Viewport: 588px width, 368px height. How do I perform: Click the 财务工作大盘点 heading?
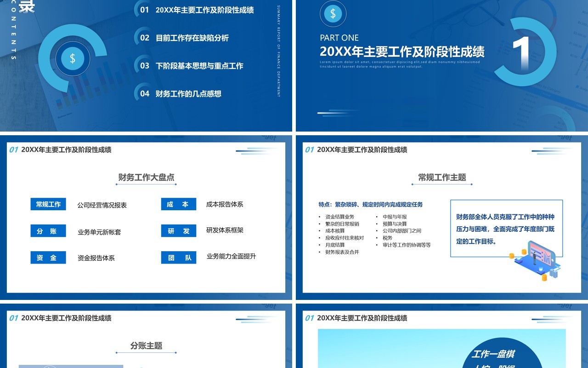pos(146,177)
